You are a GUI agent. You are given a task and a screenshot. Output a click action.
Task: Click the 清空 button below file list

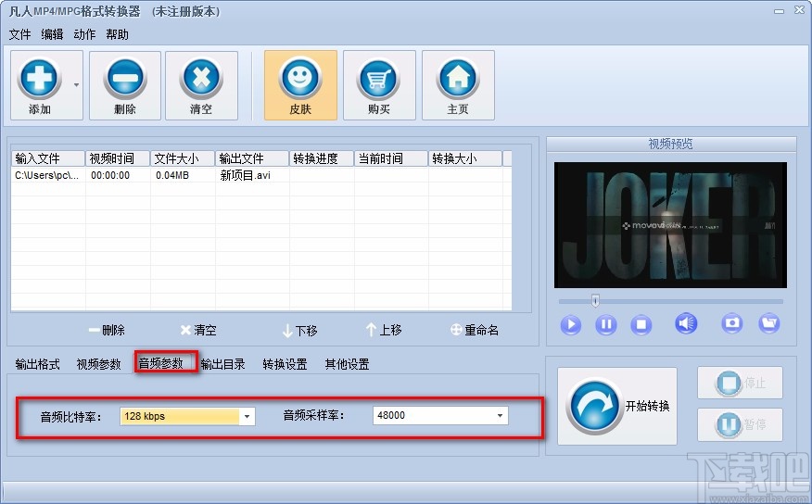click(x=198, y=330)
